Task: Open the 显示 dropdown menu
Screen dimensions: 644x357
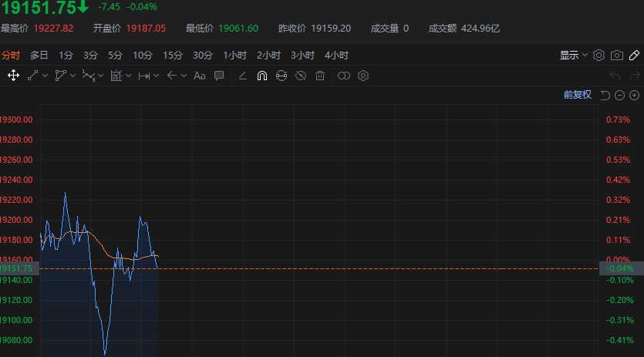Action: tap(574, 56)
